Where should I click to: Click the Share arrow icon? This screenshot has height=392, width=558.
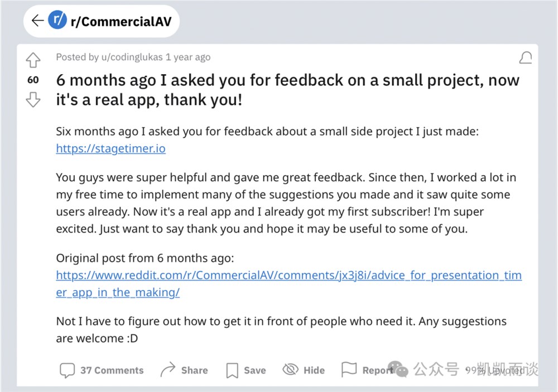click(x=167, y=370)
